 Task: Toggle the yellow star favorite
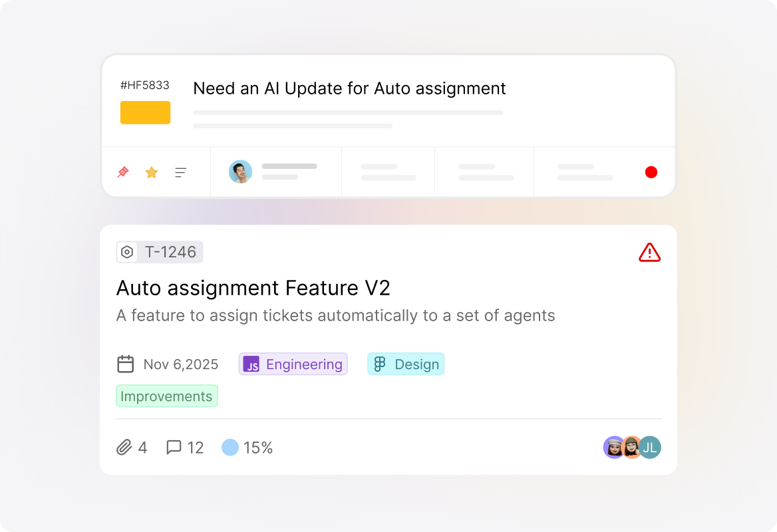152,172
